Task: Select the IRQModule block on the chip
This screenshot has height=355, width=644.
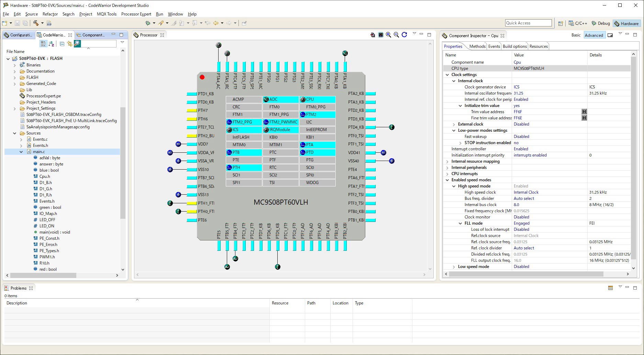Action: coord(280,130)
